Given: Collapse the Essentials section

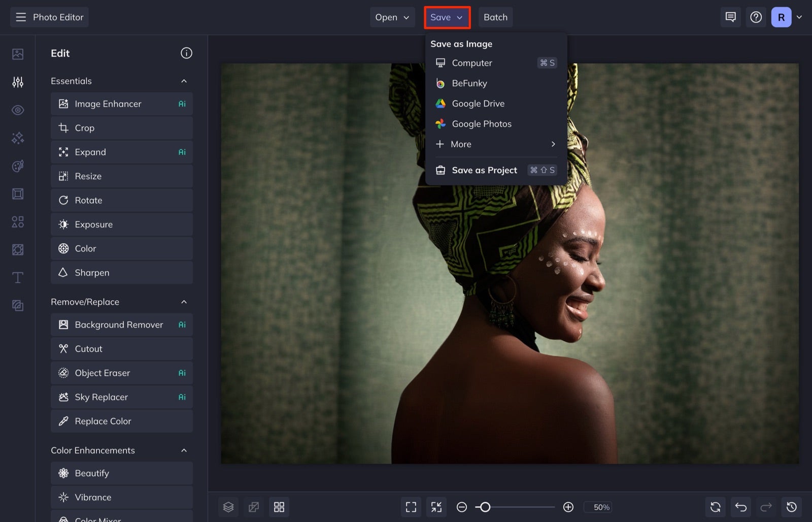Looking at the screenshot, I should click(x=184, y=81).
